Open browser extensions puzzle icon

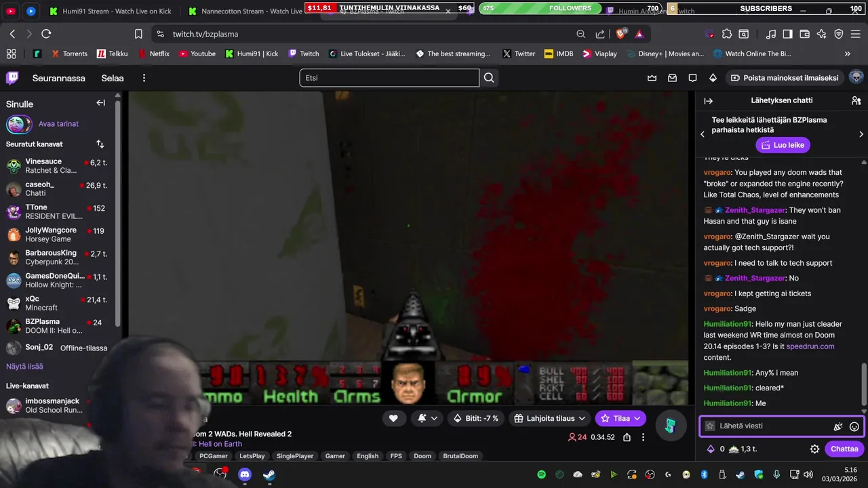coord(727,34)
